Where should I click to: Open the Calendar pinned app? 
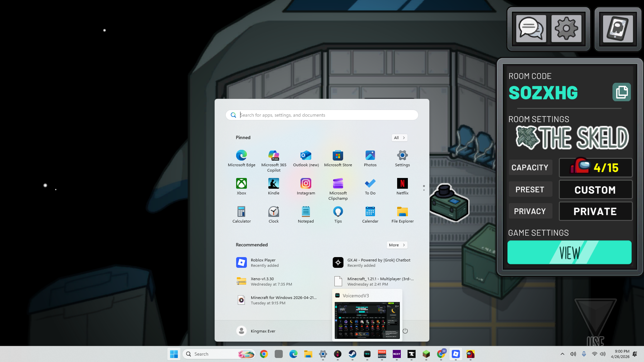(370, 215)
